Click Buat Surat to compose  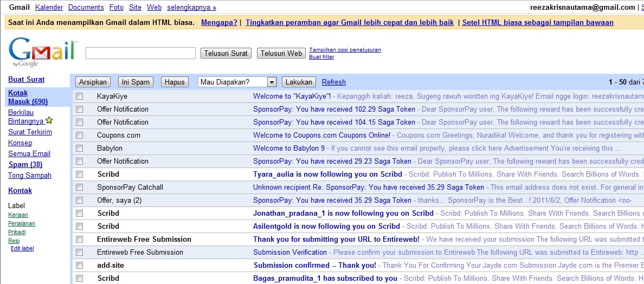point(26,80)
